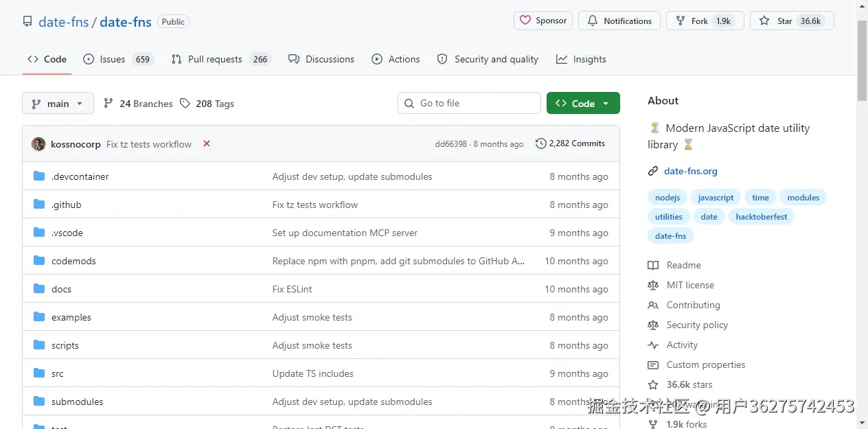View the 24 Branches link

pyautogui.click(x=138, y=104)
